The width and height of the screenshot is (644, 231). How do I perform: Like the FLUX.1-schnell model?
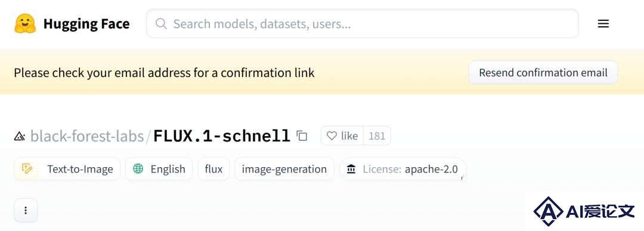[x=342, y=135]
